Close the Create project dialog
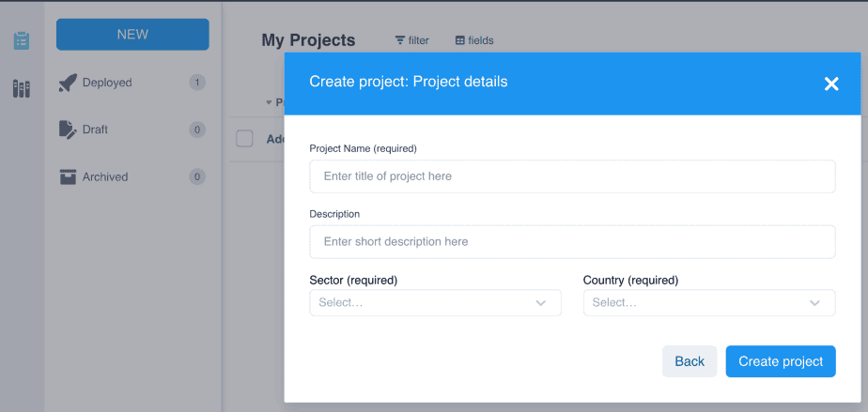The height and width of the screenshot is (412, 868). point(830,84)
